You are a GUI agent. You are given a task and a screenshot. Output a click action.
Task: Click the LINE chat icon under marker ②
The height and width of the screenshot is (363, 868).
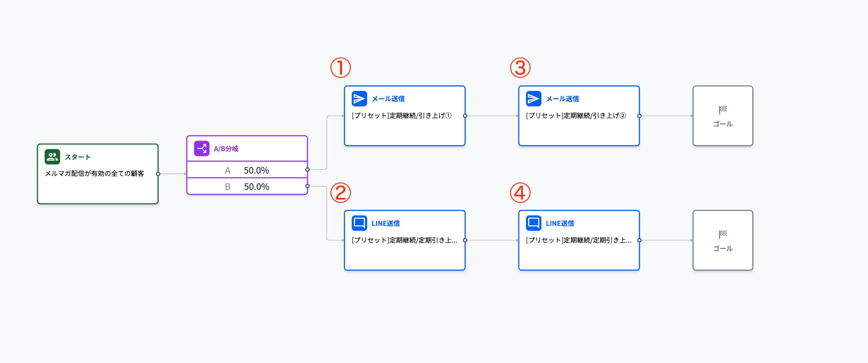(359, 223)
